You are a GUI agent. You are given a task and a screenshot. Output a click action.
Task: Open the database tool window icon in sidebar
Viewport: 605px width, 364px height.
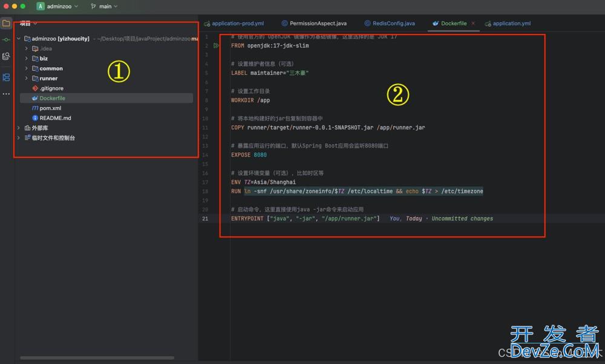[6, 56]
